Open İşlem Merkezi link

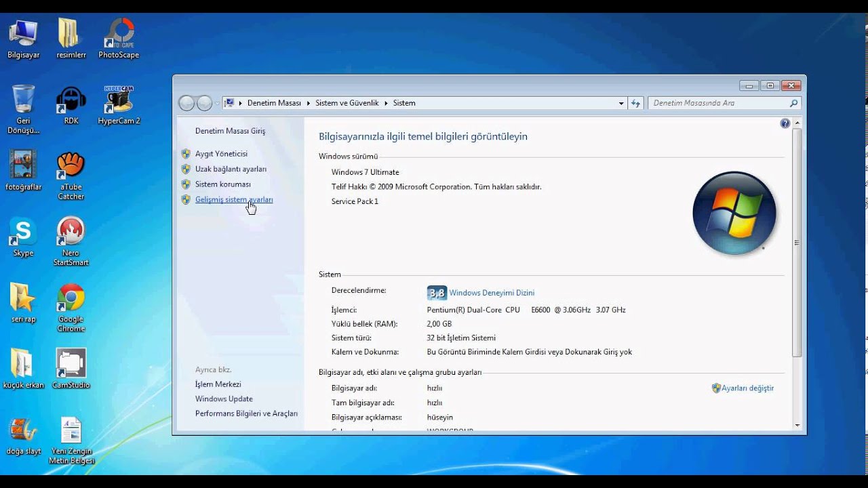218,384
